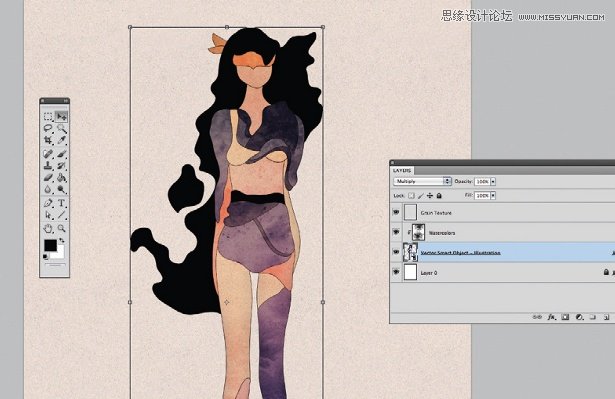
Task: Click the Layer 0 thumbnail
Action: (x=410, y=272)
